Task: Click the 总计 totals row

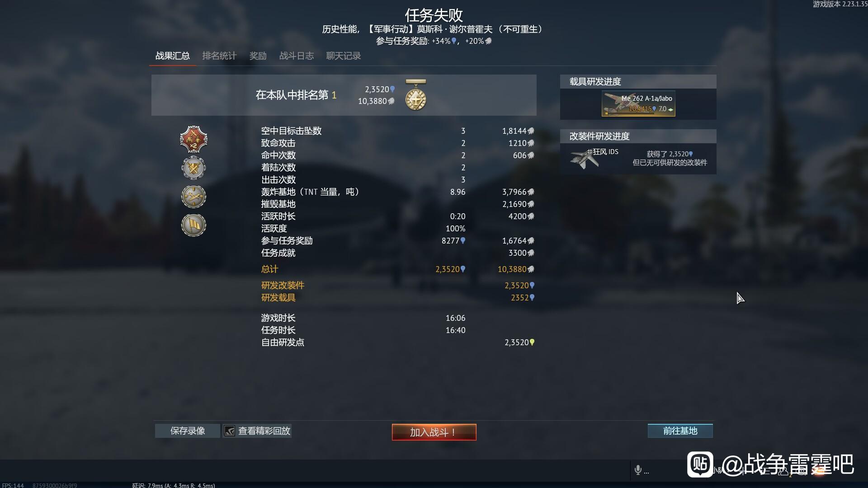Action: tap(398, 269)
